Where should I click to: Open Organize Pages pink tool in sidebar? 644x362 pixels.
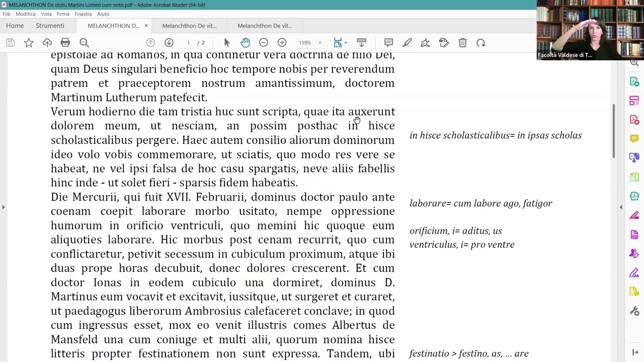[634, 101]
